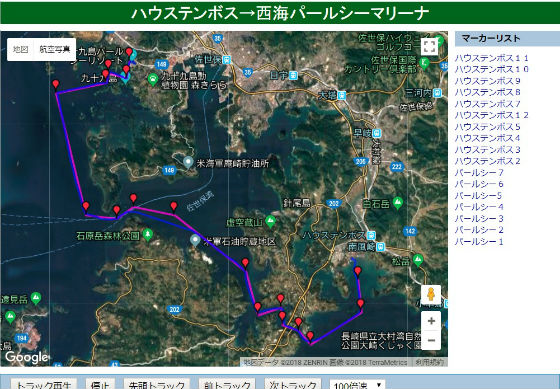Zoom in on the map
Viewport: 560px width, 389px height.
coord(431,321)
